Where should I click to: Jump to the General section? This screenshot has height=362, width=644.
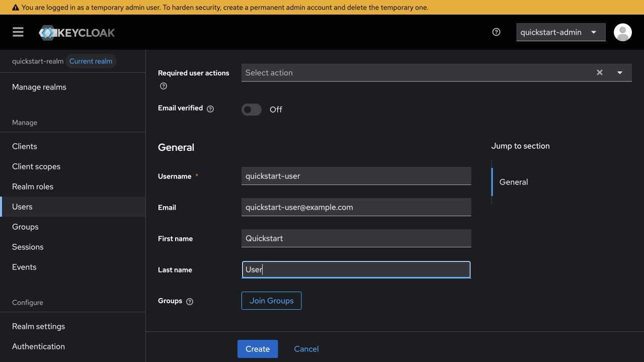(x=514, y=182)
